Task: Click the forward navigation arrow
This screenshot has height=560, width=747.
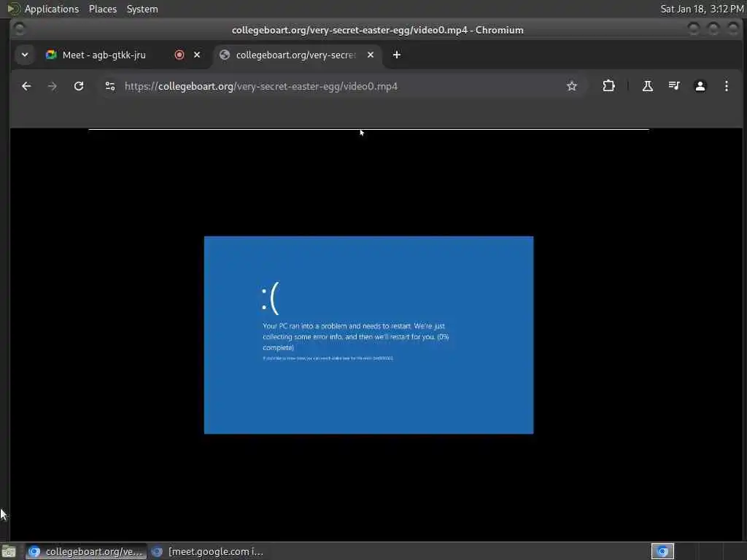Action: (x=53, y=86)
